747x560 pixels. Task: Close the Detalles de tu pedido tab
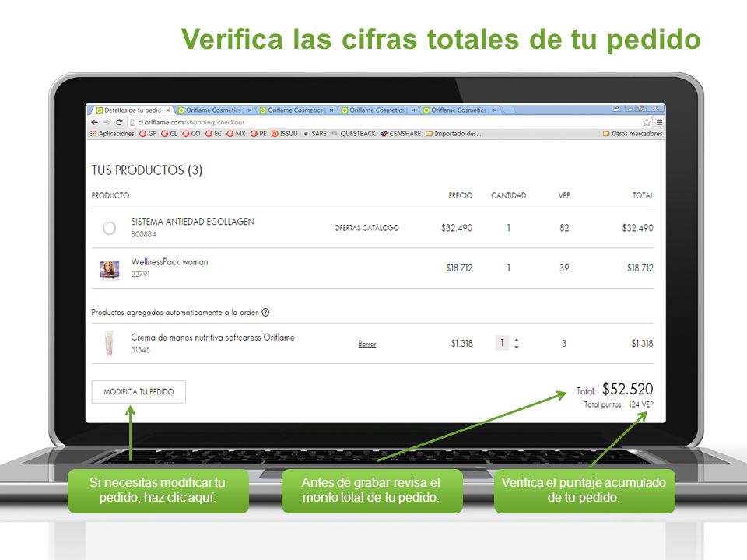168,110
